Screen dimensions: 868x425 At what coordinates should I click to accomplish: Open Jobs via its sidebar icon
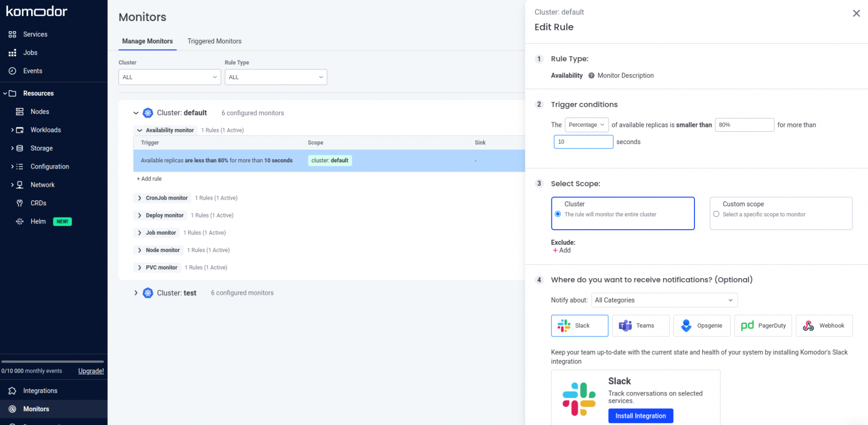pos(12,53)
